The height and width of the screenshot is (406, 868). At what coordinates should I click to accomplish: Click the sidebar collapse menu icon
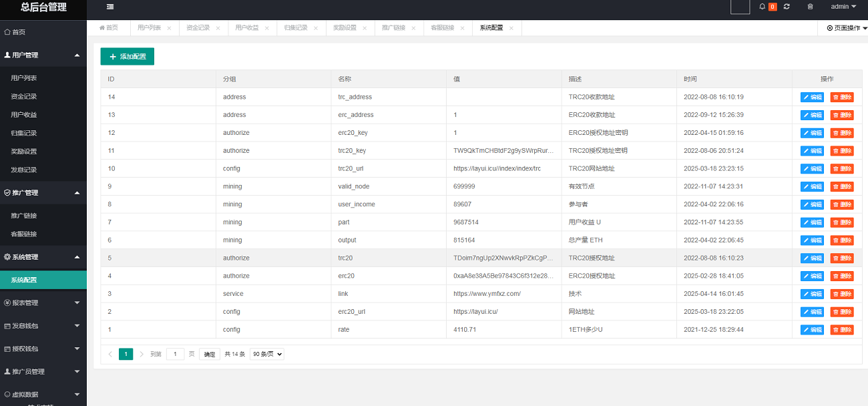[x=110, y=7]
